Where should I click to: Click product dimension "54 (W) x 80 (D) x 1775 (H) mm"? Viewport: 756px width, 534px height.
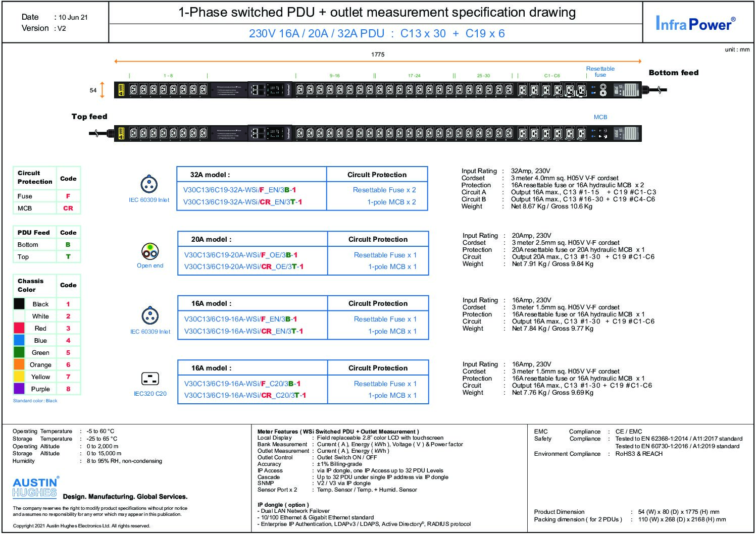click(679, 512)
